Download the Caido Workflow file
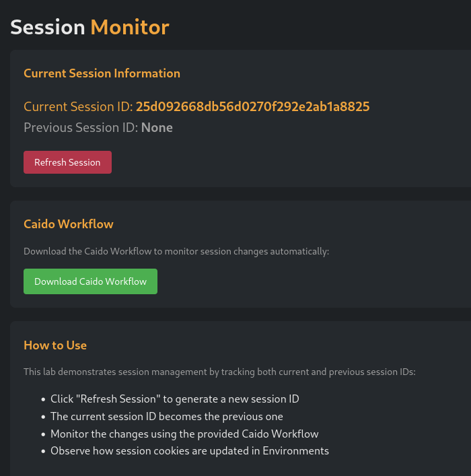The width and height of the screenshot is (471, 476). pos(90,281)
